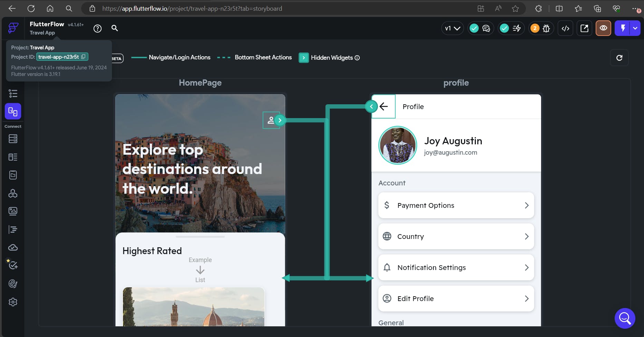Select the Edit Profile row

pyautogui.click(x=456, y=299)
